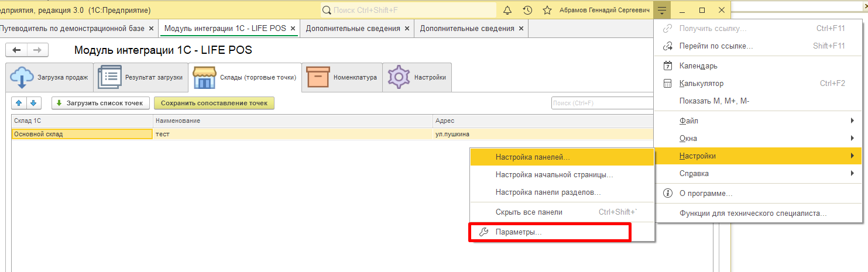Click cloud icon of Загрузка продаж
The image size is (868, 272).
22,77
